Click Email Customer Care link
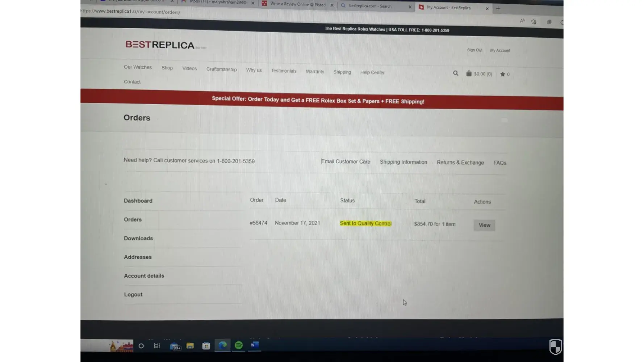Screen dimensions: 644x362 [346, 161]
